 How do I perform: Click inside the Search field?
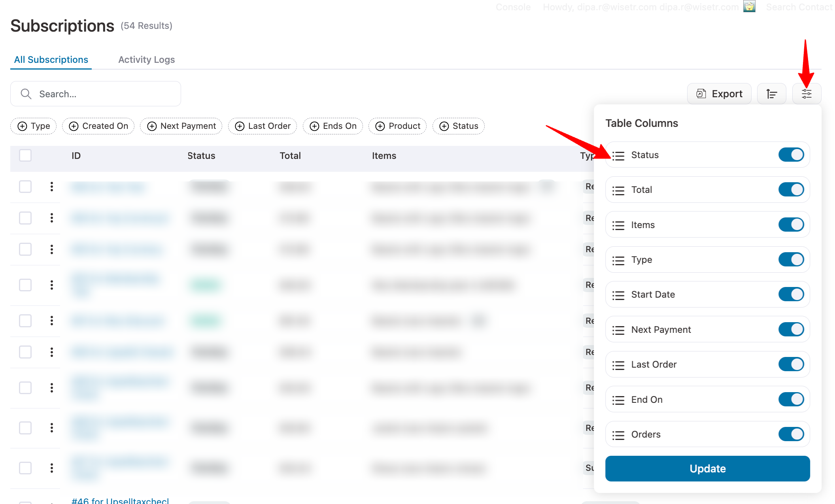tap(95, 94)
